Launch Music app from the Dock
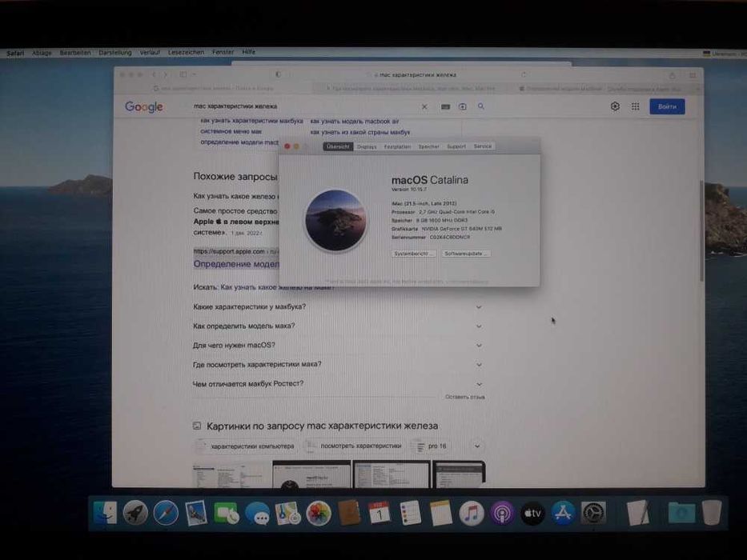747x560 pixels. pyautogui.click(x=471, y=514)
